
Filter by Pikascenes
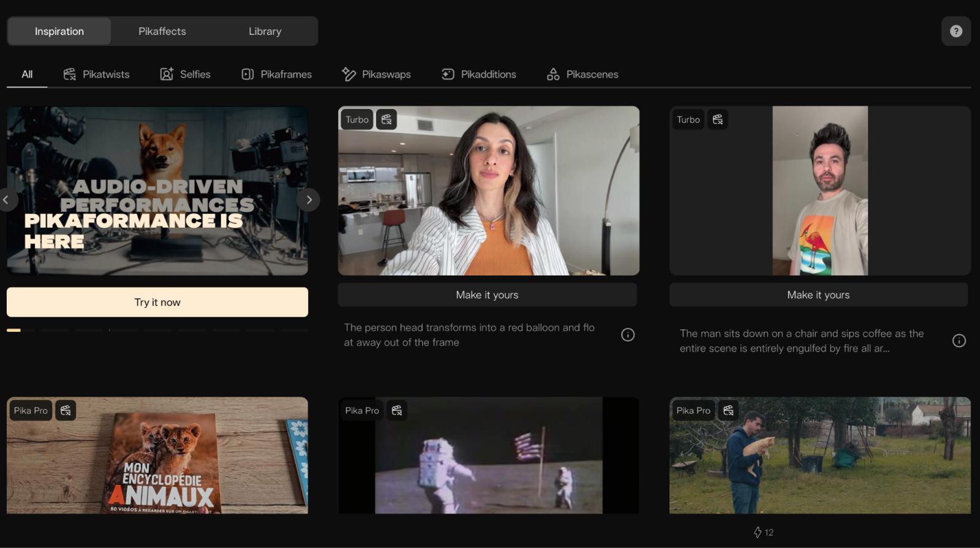point(582,74)
